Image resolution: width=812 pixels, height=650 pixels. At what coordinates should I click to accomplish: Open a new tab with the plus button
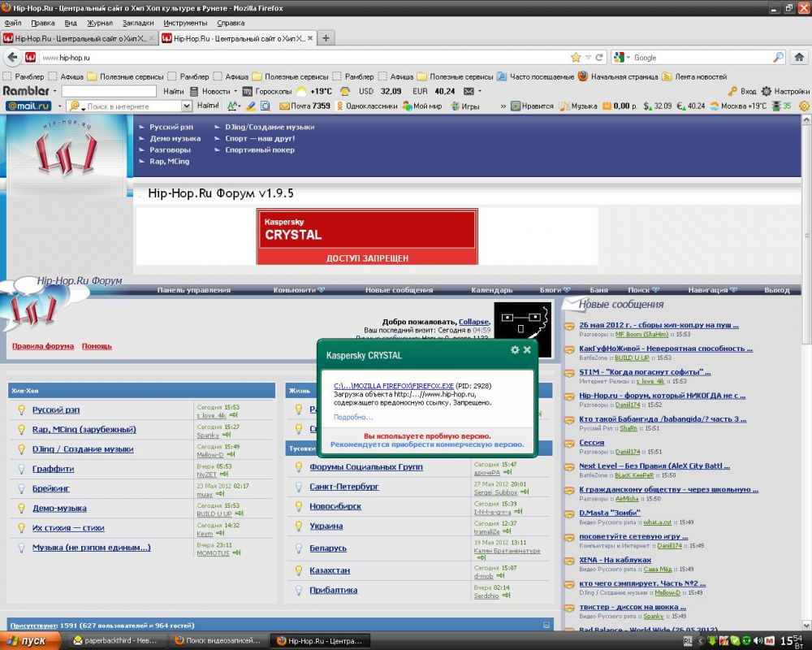coord(326,38)
